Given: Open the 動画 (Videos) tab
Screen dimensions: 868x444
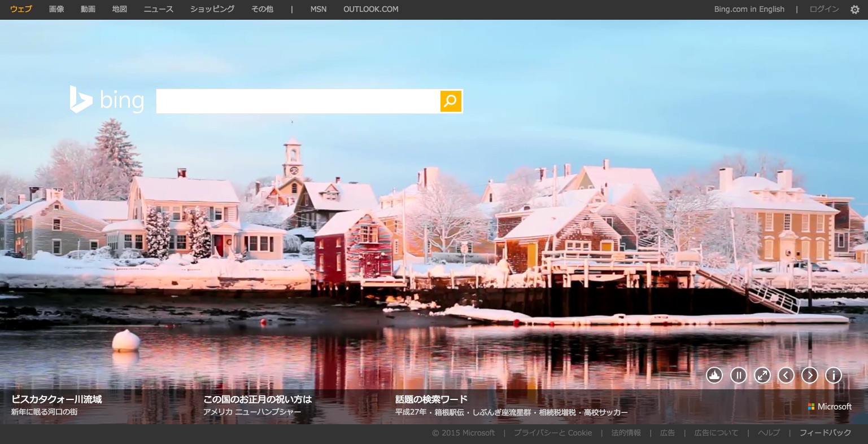Looking at the screenshot, I should pos(88,9).
